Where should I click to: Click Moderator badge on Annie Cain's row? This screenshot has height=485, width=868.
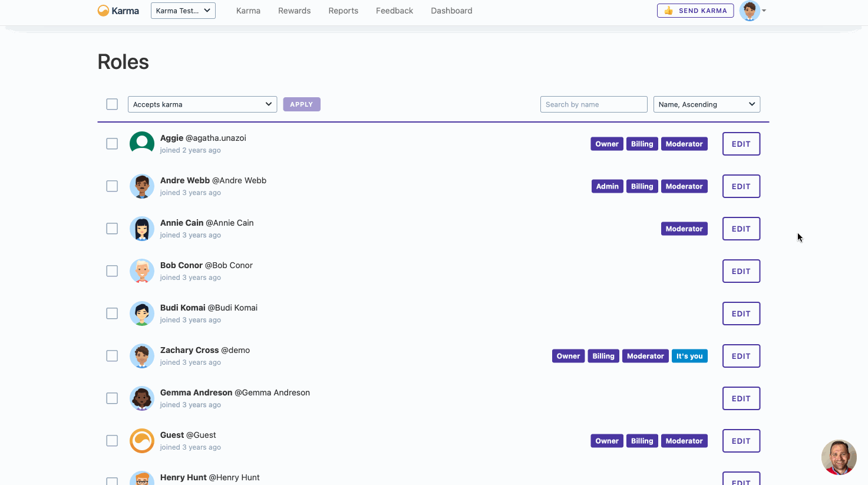point(684,229)
